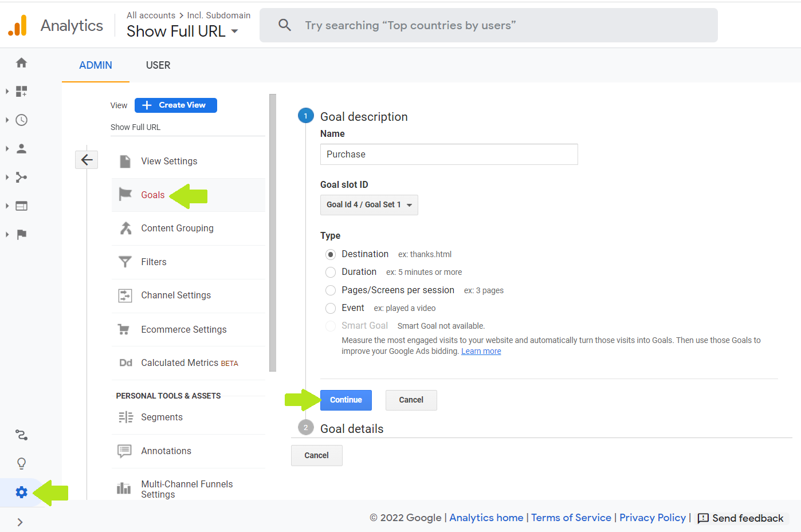Click the Ecommerce Settings cart icon

coord(123,329)
